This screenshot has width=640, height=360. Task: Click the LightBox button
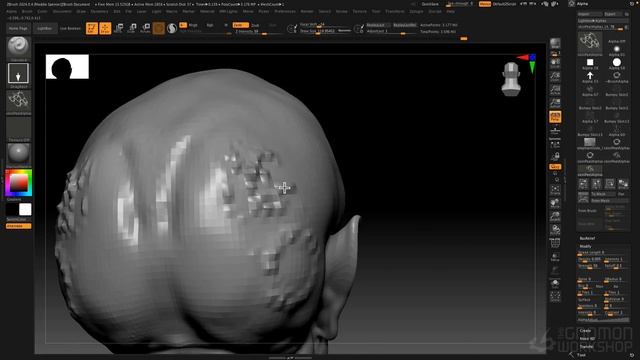44,29
